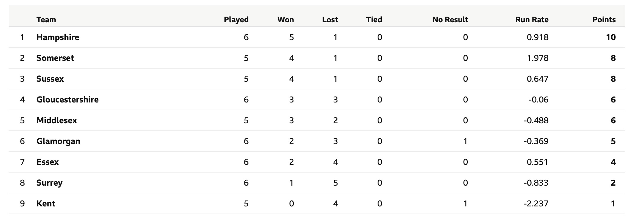Open the Sussex team entry
This screenshot has width=644, height=218.
[x=50, y=79]
